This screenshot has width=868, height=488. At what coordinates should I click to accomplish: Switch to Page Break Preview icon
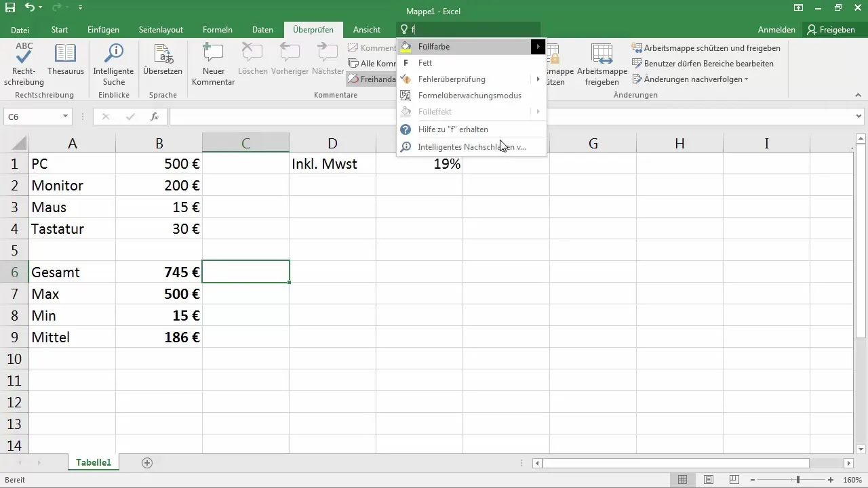[734, 480]
